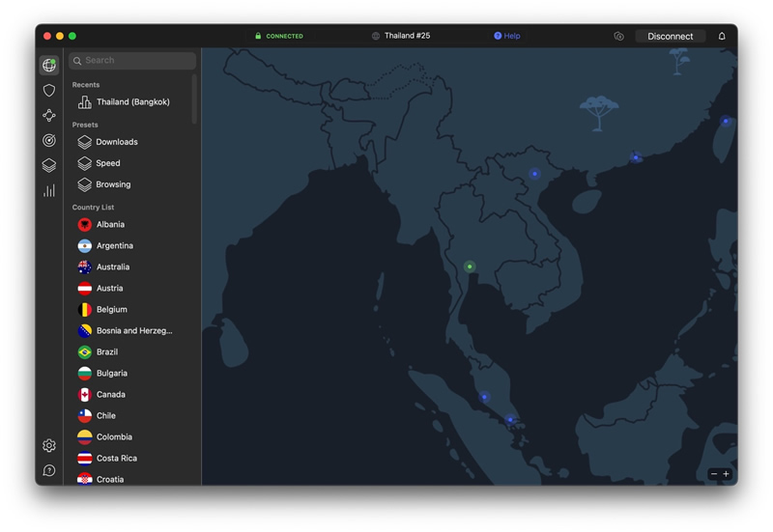Zoom in the map with the plus button
This screenshot has width=773, height=532.
pos(727,474)
